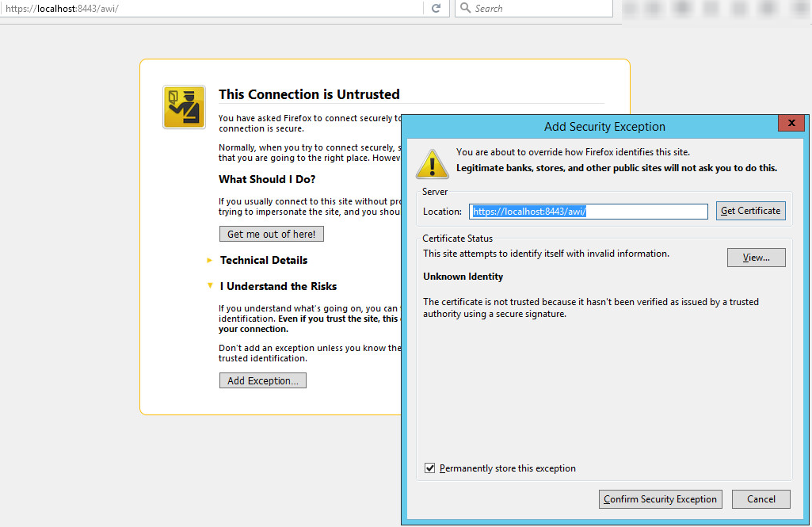Viewport: 812px width, 527px height.
Task: Click the yellow warning triangle icon
Action: [x=433, y=164]
